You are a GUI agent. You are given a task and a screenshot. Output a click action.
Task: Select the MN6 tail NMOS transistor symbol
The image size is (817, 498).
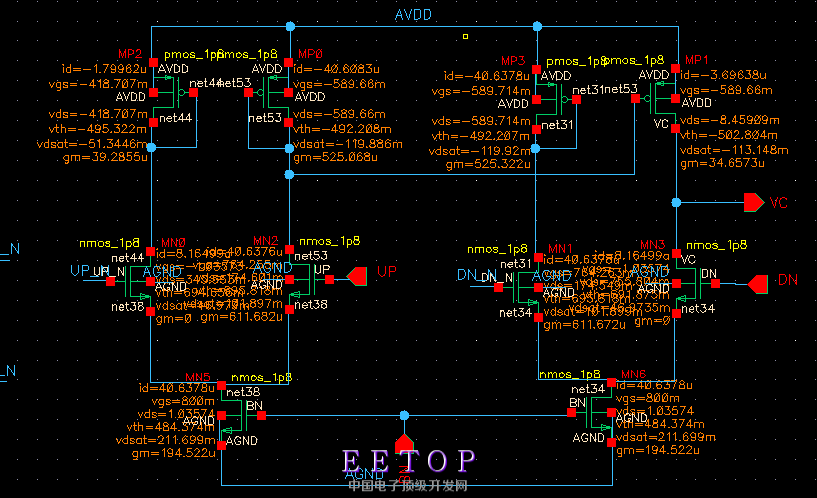[591, 413]
